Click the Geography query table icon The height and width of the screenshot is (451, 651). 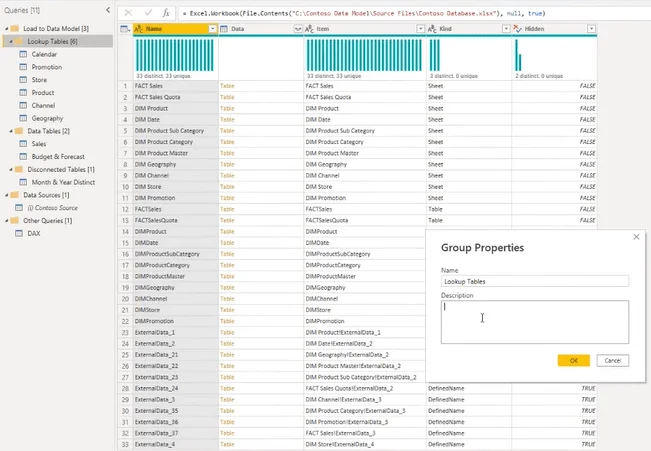click(23, 118)
